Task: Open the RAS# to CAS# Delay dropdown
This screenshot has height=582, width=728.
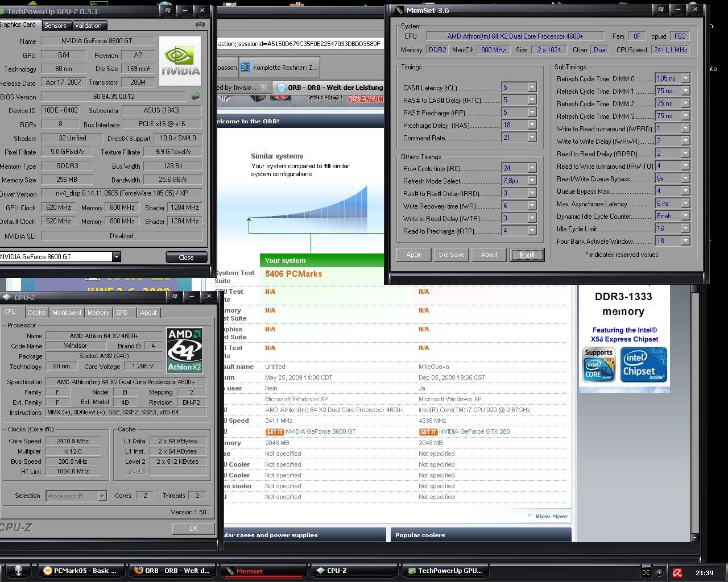Action: (x=532, y=100)
